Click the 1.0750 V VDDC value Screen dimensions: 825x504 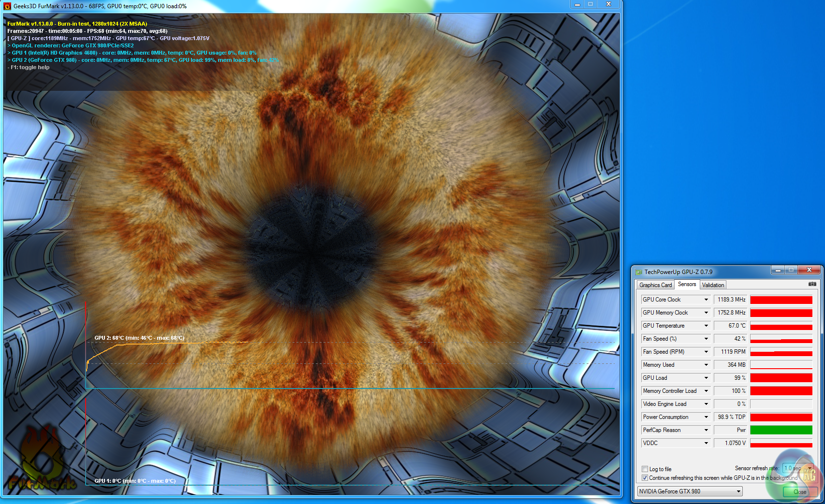point(731,443)
